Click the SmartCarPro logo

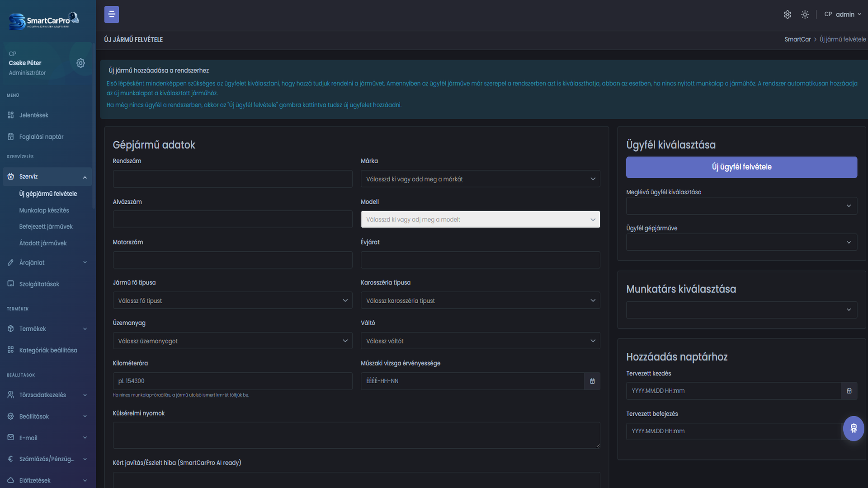pyautogui.click(x=44, y=21)
